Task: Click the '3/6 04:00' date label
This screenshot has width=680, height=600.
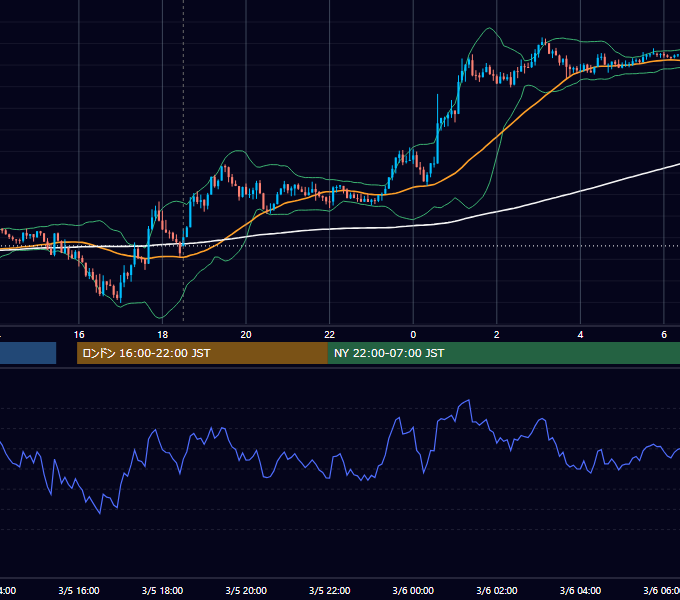Action: click(x=580, y=590)
